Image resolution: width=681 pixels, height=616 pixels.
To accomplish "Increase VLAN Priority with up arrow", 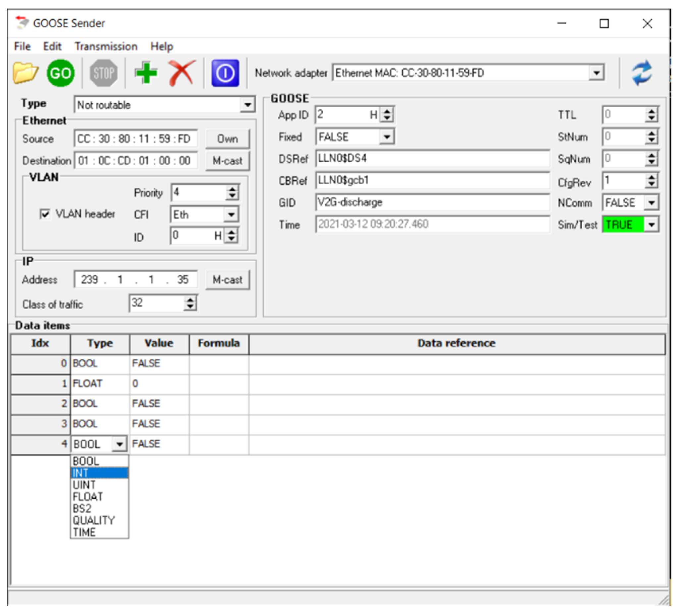I will 232,189.
